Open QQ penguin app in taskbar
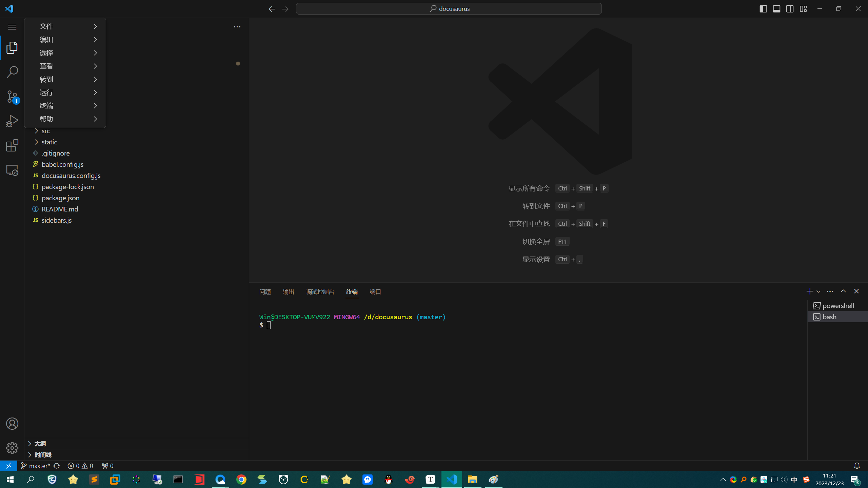 click(389, 479)
